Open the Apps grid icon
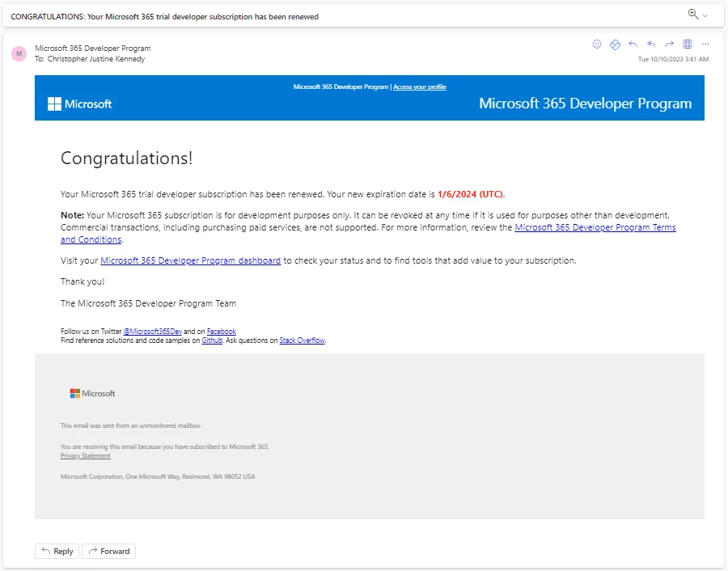 (688, 44)
